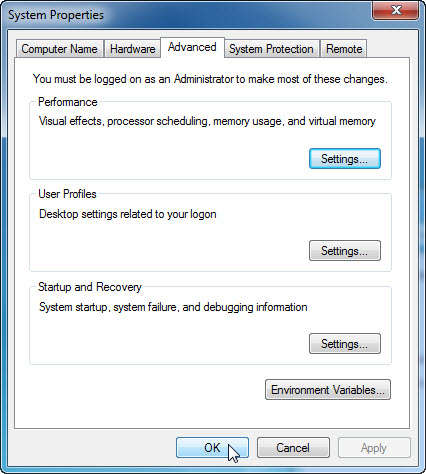
Task: Click the User Profiles group label
Action: 67,194
